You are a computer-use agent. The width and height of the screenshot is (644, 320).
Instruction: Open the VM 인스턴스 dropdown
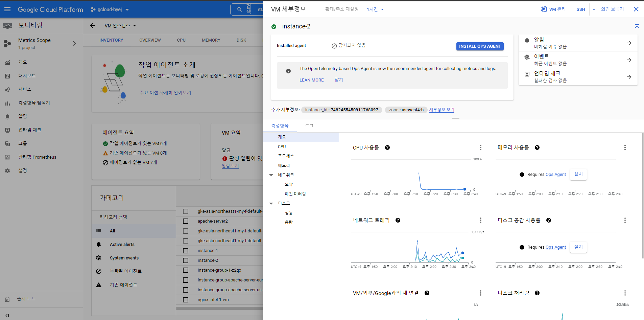coord(120,26)
